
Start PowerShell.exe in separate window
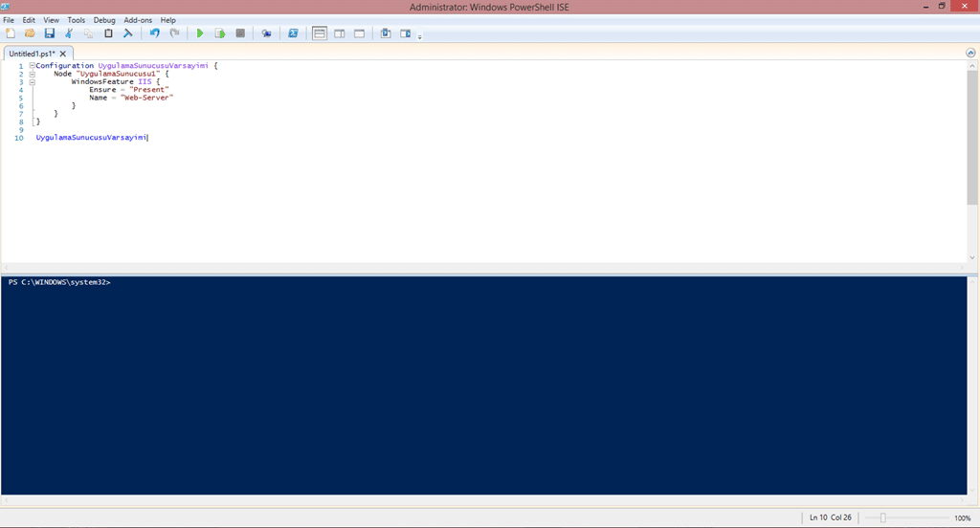pyautogui.click(x=293, y=33)
